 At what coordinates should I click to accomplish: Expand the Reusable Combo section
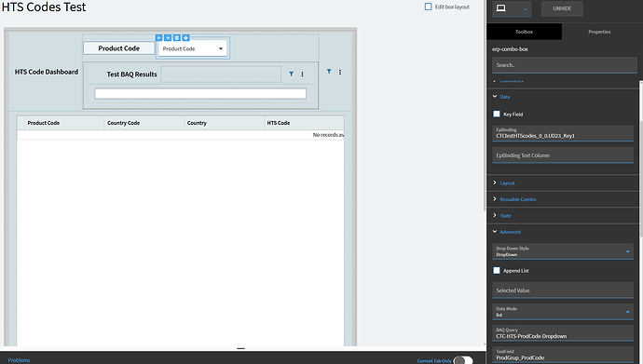517,199
